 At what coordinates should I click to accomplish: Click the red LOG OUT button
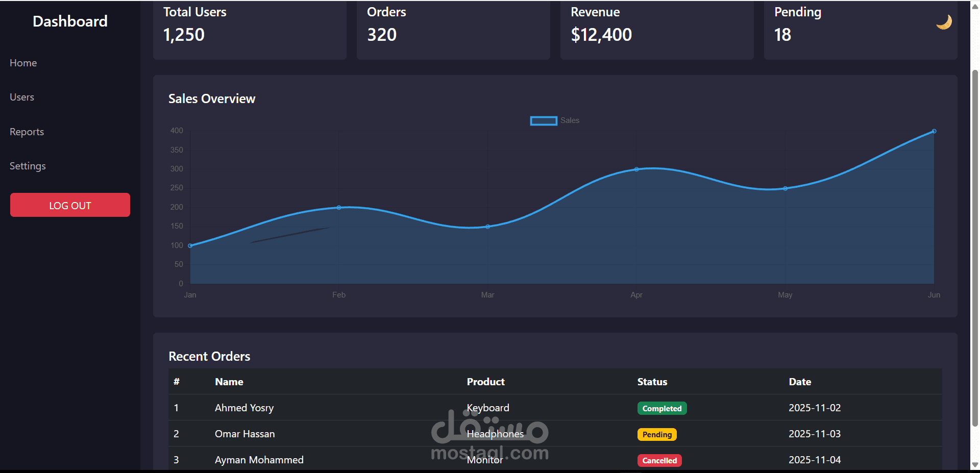point(70,205)
